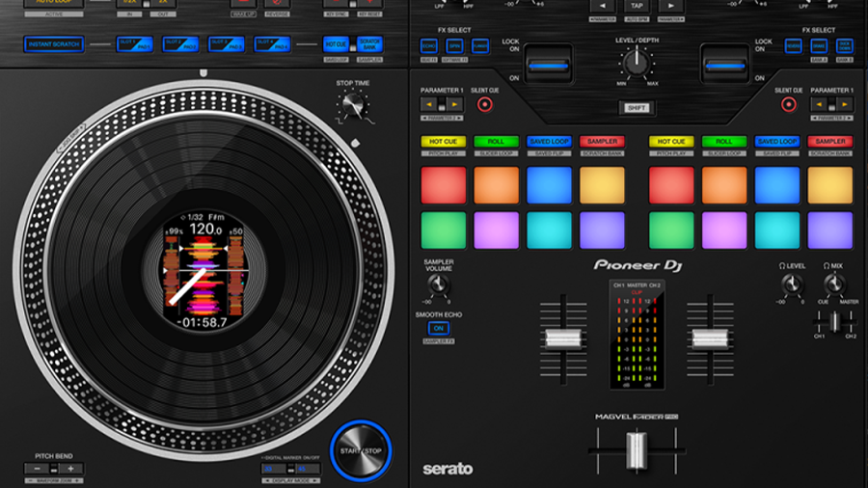Screen dimensions: 868x488
Task: Adjust the Sampler Volume knob
Action: click(438, 285)
